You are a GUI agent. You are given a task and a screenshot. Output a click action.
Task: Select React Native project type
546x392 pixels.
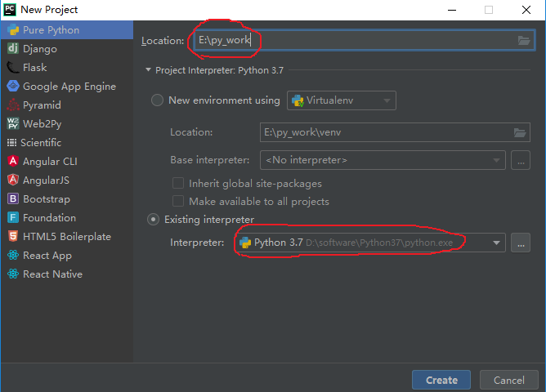click(x=67, y=274)
